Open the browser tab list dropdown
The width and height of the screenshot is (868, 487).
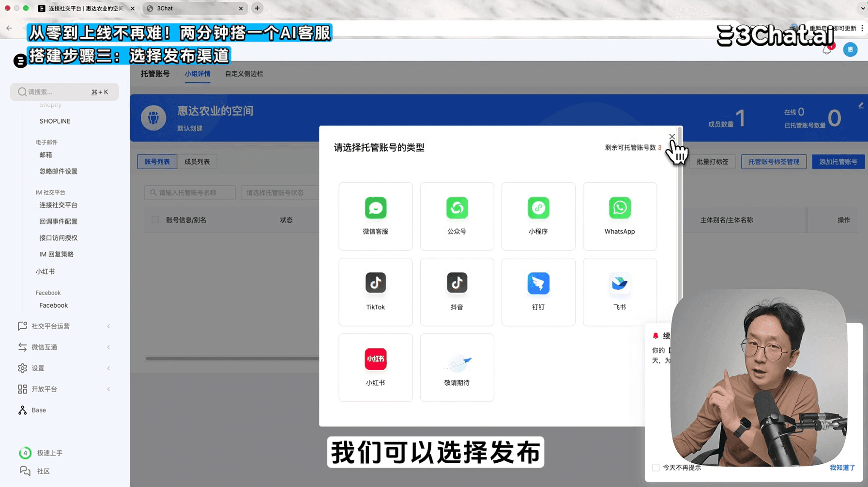pyautogui.click(x=862, y=8)
